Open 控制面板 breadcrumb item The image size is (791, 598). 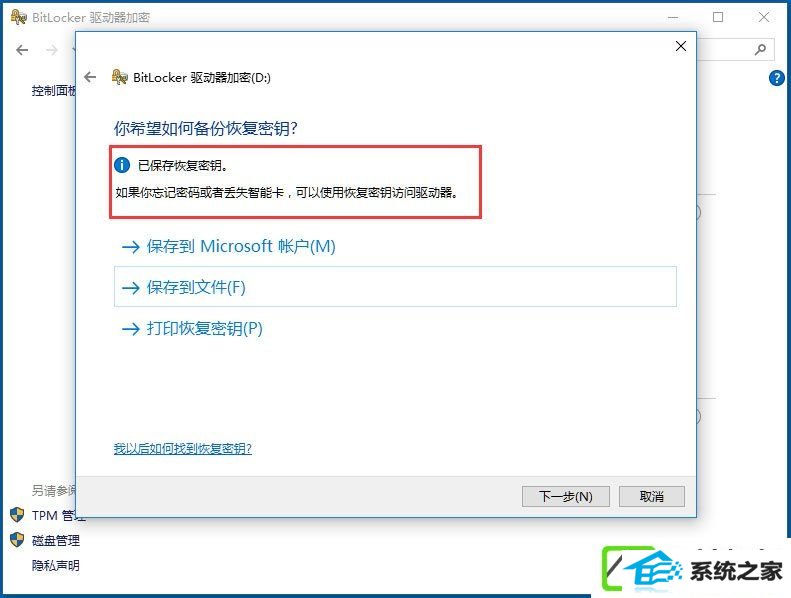point(53,90)
